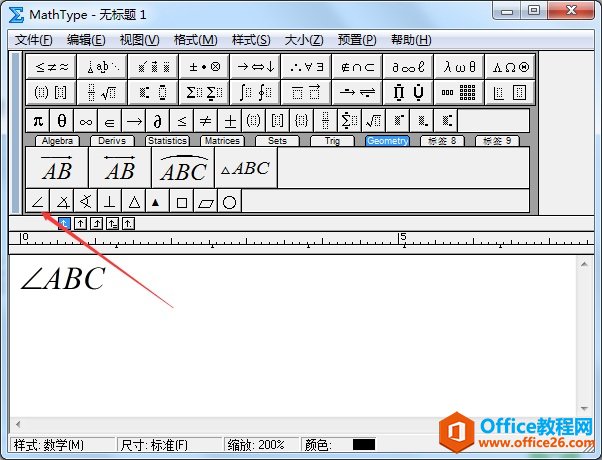Image resolution: width=602 pixels, height=460 pixels.
Task: Switch to the Derivs tab
Action: click(112, 141)
